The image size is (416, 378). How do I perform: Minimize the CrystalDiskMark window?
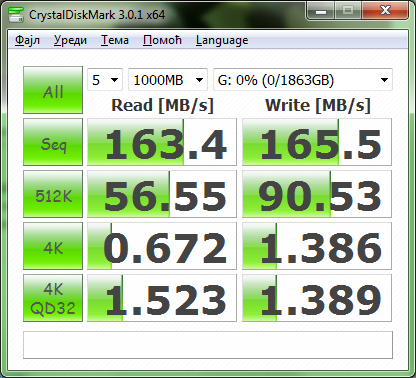pyautogui.click(x=321, y=11)
